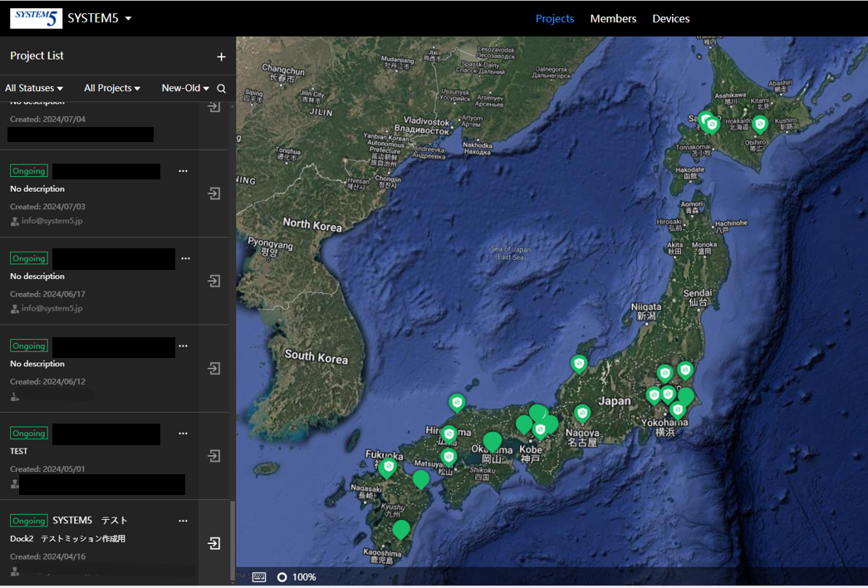Click the "Created: 2024/06/17" date text
Screen dimensions: 868x588
tap(47, 294)
